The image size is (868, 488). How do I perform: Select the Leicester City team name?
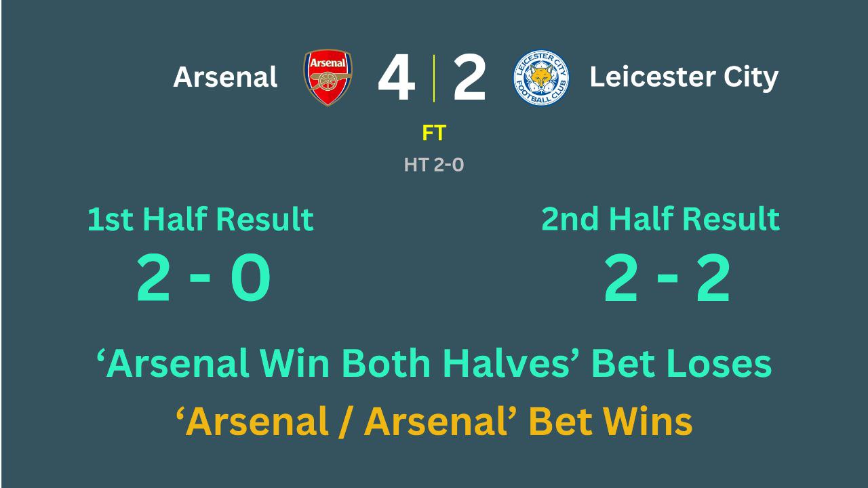click(684, 77)
